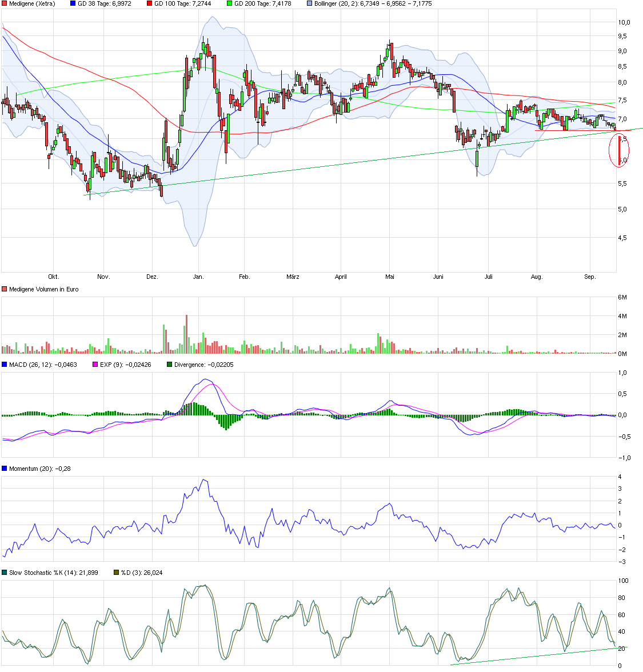This screenshot has width=643, height=672.
Task: Click the Medigene (Xetra) title icon
Action: tap(4, 5)
